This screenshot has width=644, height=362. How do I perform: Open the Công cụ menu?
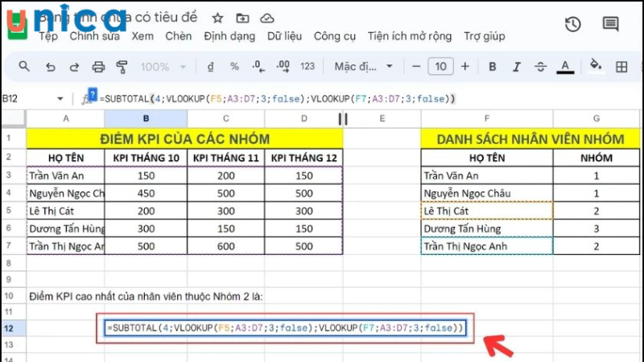point(335,36)
